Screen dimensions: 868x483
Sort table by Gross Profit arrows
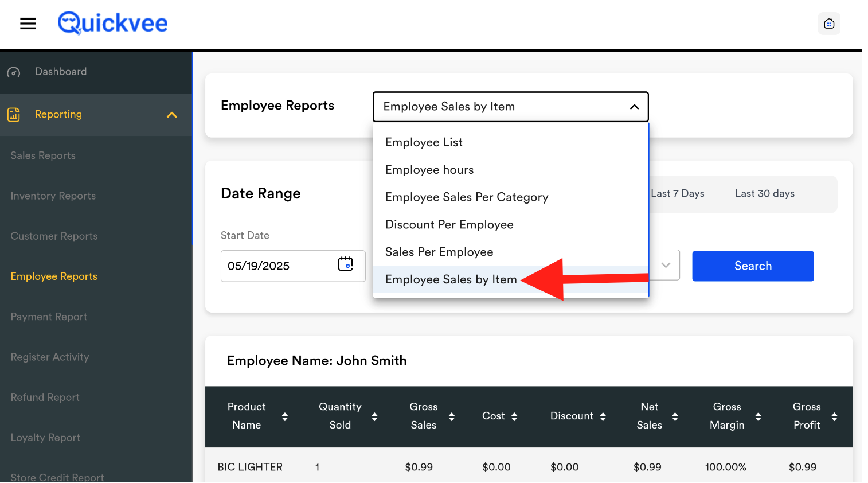coord(834,416)
